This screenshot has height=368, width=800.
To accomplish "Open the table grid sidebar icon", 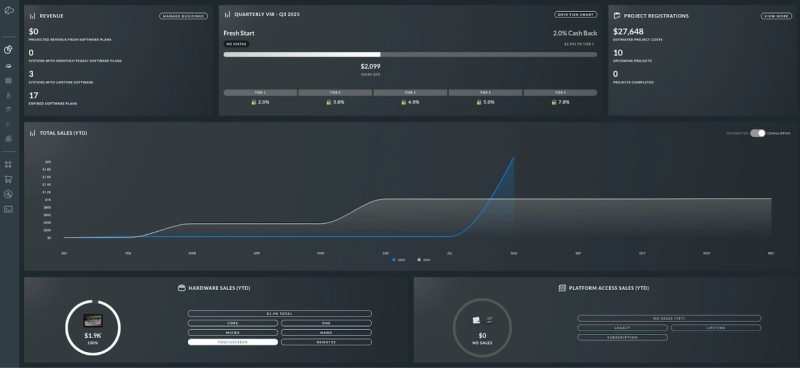I will [8, 81].
